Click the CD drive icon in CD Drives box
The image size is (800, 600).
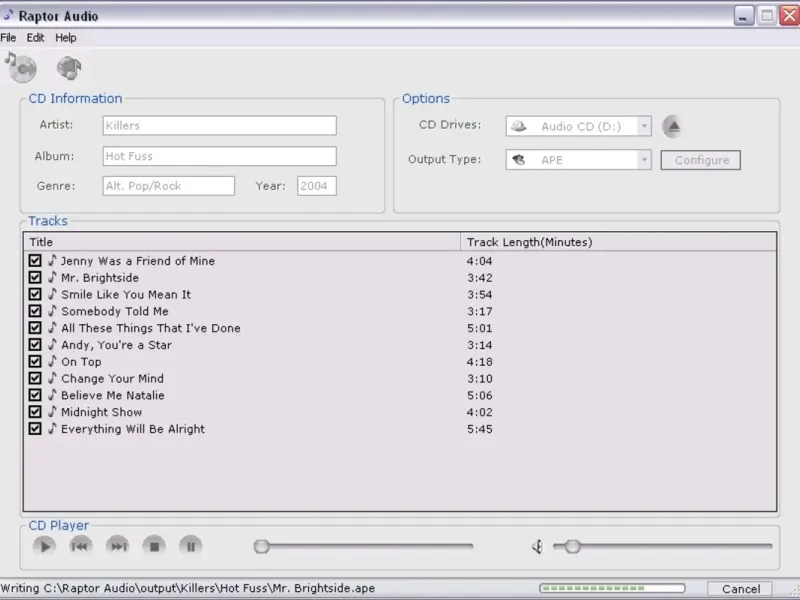[x=519, y=126]
